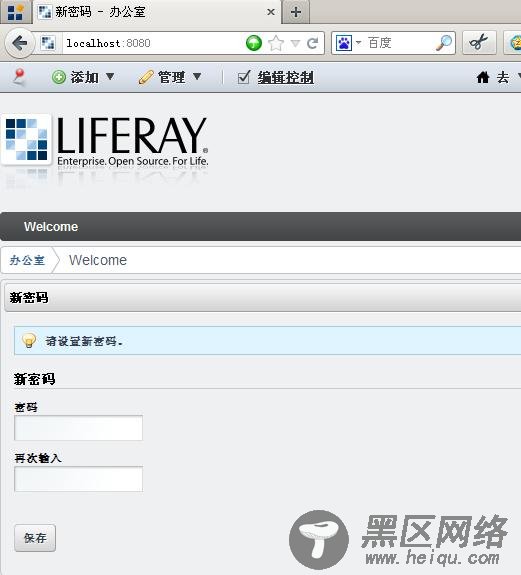Click the 新密码 portlet title bar
Image resolution: width=521 pixels, height=575 pixels.
(263, 298)
